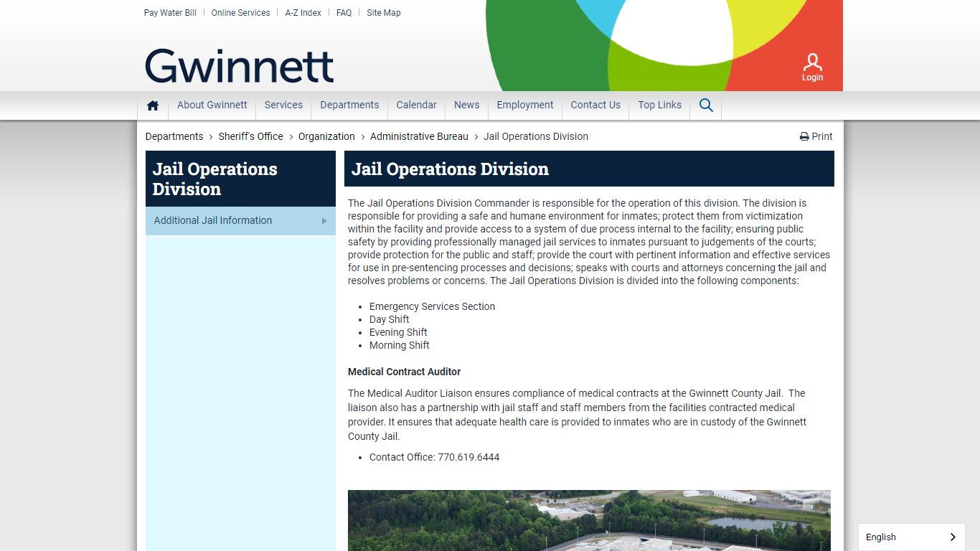Image resolution: width=980 pixels, height=551 pixels.
Task: Click the aerial jail photo
Action: pos(589,520)
